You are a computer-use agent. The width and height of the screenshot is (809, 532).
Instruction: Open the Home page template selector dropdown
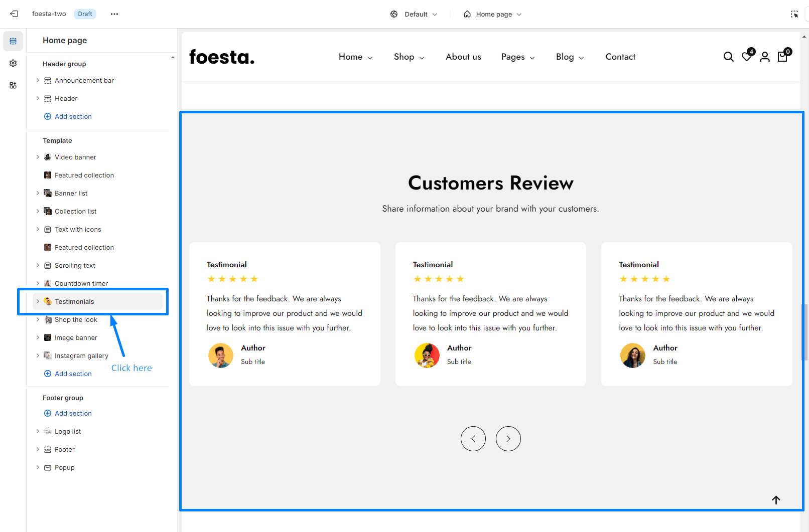[493, 14]
